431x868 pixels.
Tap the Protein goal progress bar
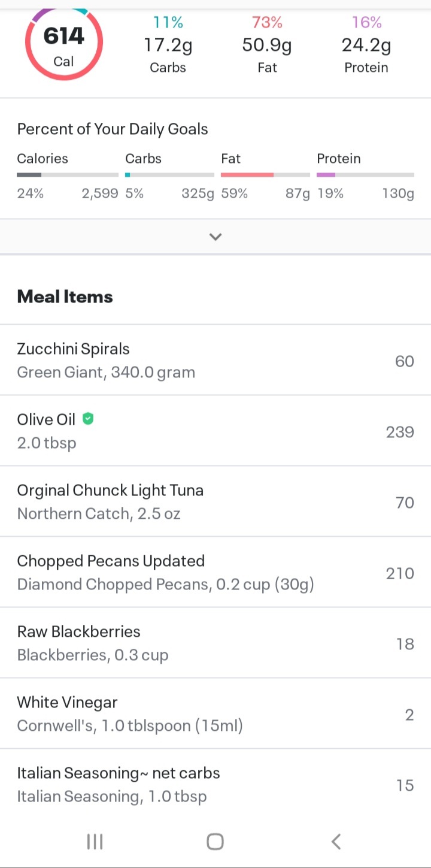[x=365, y=175]
